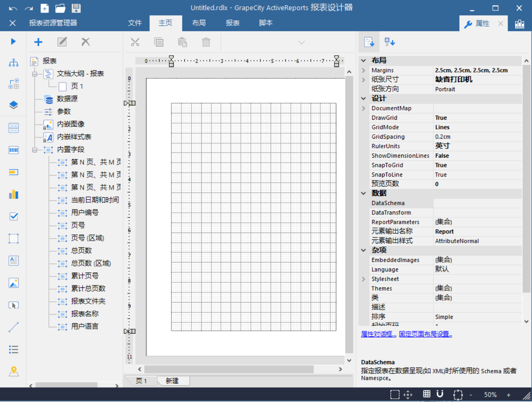Select the 数据源 tree item
The height and width of the screenshot is (402, 532).
(67, 99)
